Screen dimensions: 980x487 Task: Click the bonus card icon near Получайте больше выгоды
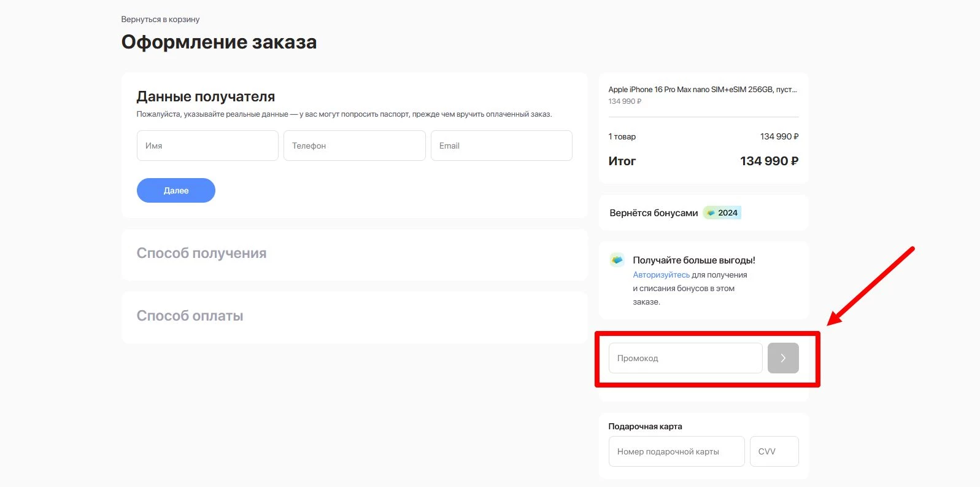tap(617, 260)
